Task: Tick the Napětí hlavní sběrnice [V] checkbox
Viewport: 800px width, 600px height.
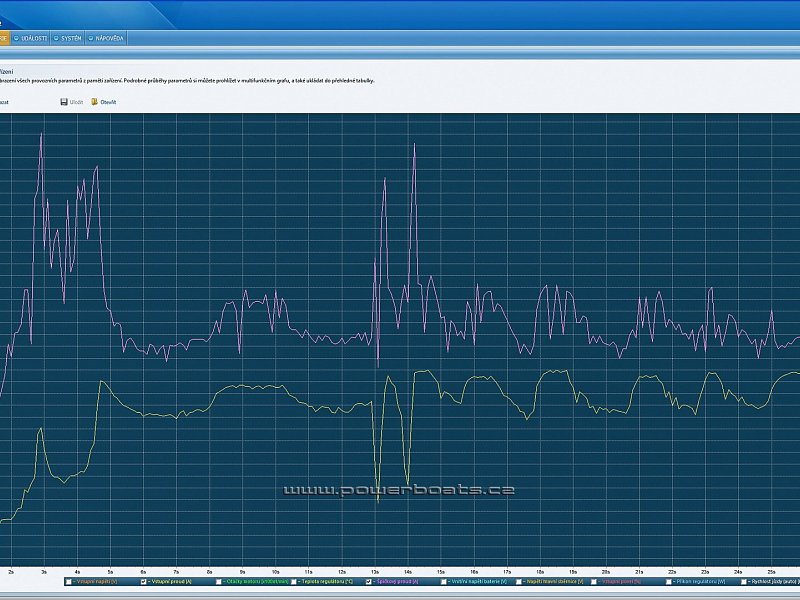Action: (x=519, y=582)
